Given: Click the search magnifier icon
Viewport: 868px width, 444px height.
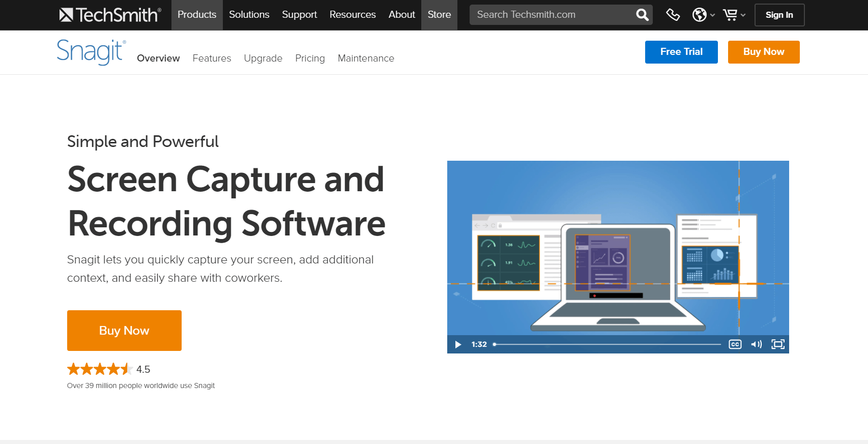Looking at the screenshot, I should click(642, 15).
